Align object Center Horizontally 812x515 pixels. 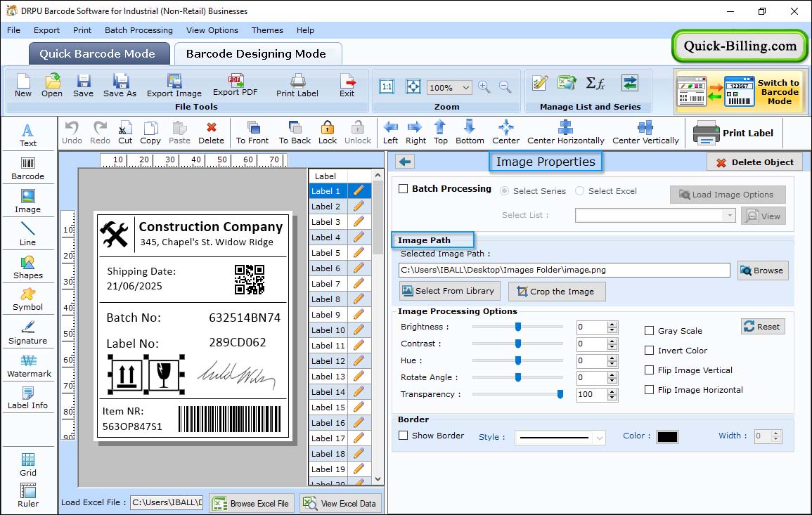click(x=565, y=133)
